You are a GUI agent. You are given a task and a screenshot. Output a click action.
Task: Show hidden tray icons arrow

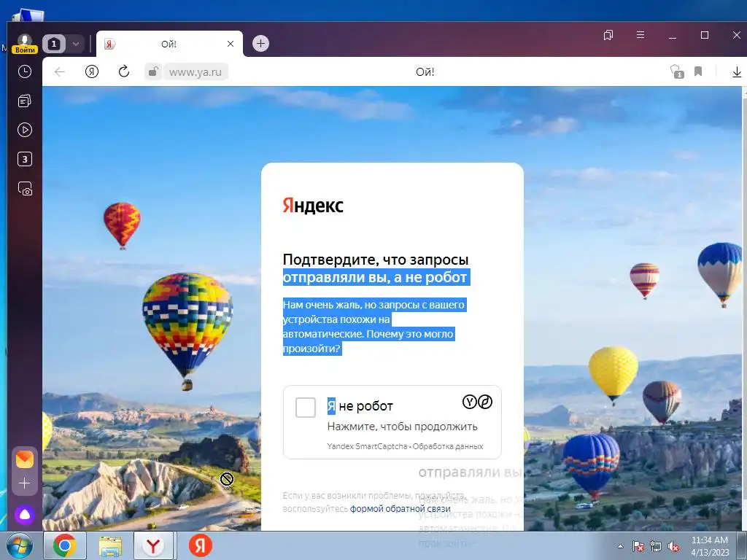click(x=620, y=546)
